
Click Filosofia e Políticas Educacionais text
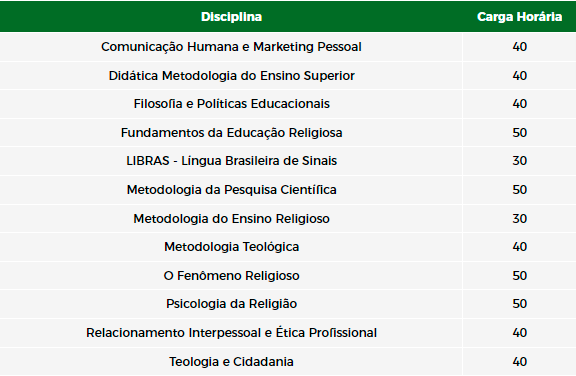(x=231, y=104)
